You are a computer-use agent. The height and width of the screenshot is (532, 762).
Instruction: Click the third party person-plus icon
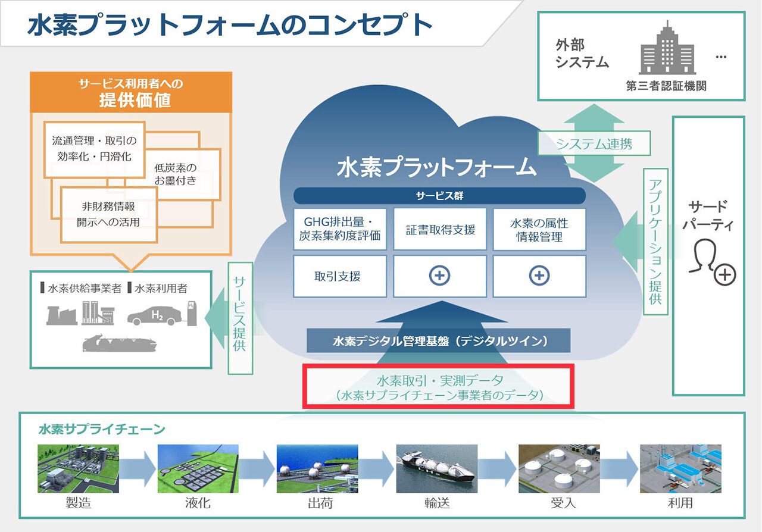pyautogui.click(x=712, y=262)
